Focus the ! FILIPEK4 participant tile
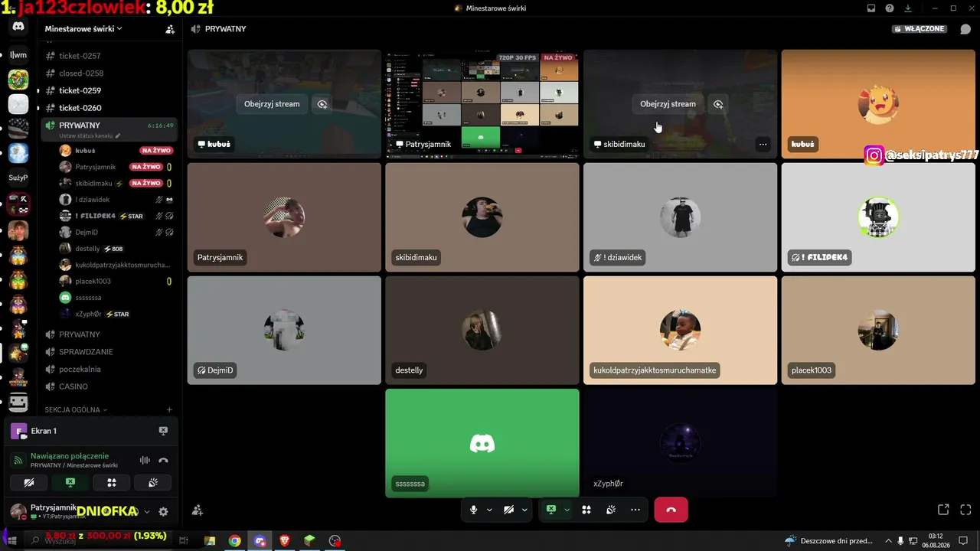This screenshot has height=551, width=980. click(x=878, y=217)
